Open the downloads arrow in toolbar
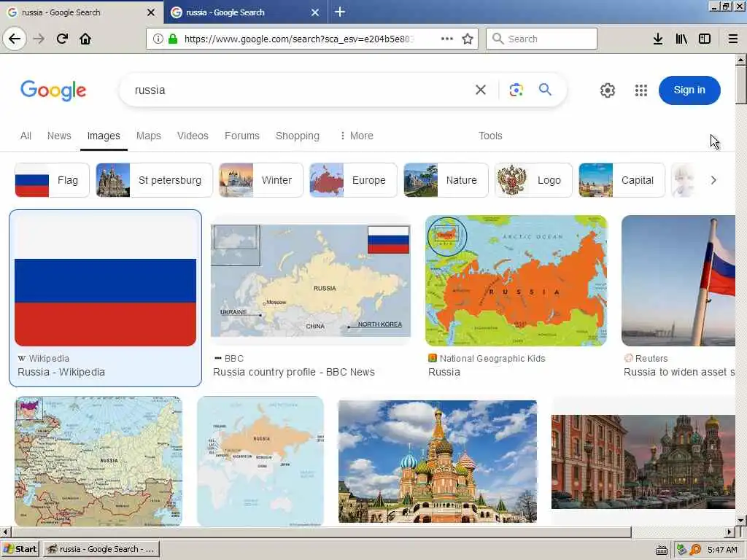The width and height of the screenshot is (747, 560). pos(658,39)
